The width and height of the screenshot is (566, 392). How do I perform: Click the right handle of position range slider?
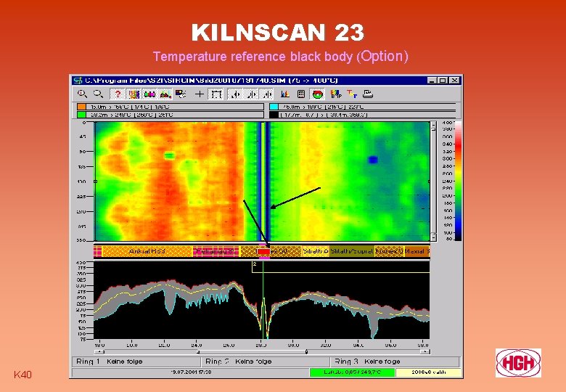306,351
